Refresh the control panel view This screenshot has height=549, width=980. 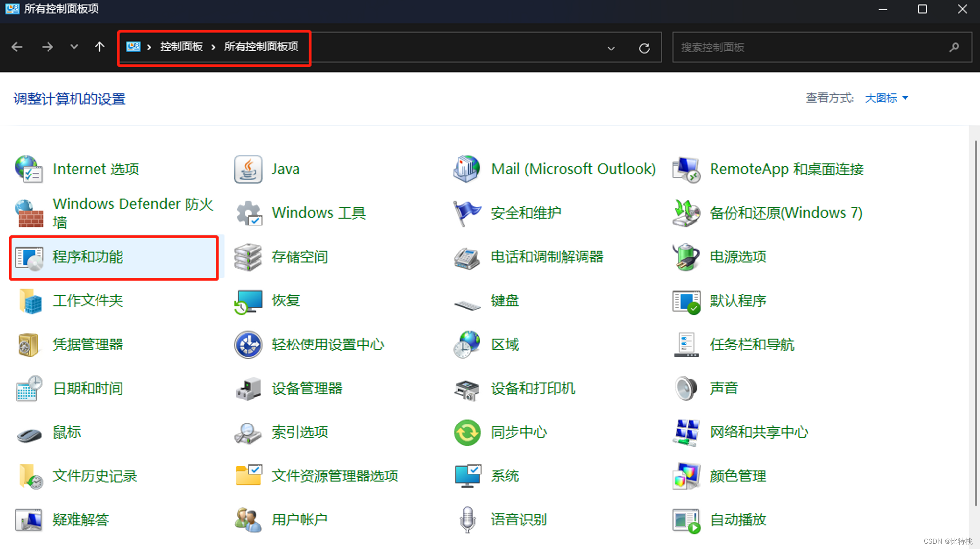pos(644,48)
